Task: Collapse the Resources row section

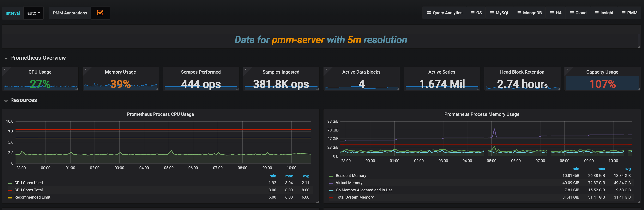Action: pyautogui.click(x=6, y=101)
